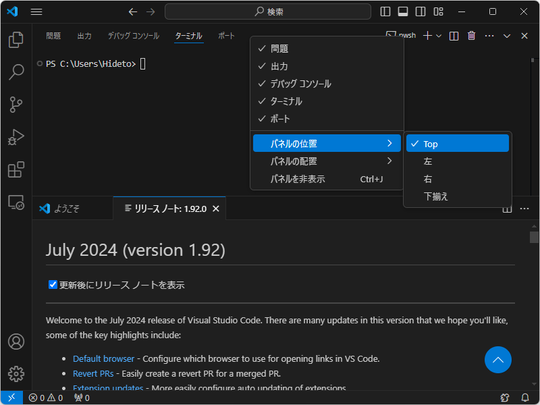Open the new terminal profile dropdown arrow

coord(439,36)
